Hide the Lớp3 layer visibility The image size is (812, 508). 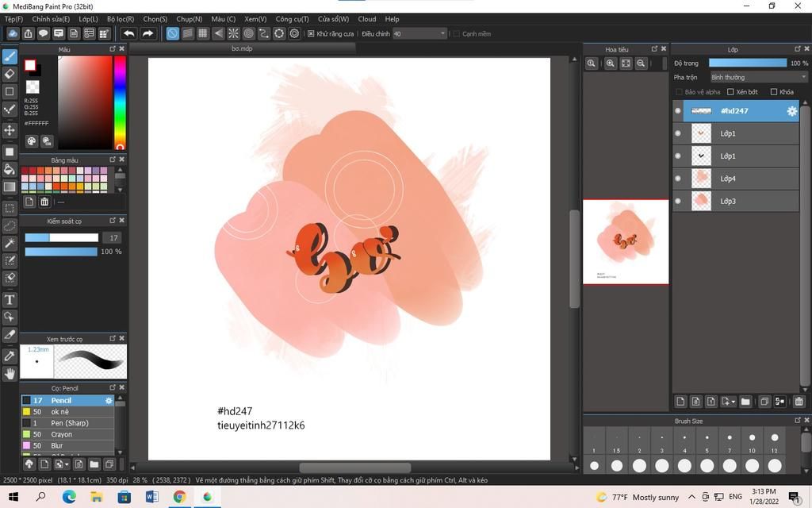(678, 201)
